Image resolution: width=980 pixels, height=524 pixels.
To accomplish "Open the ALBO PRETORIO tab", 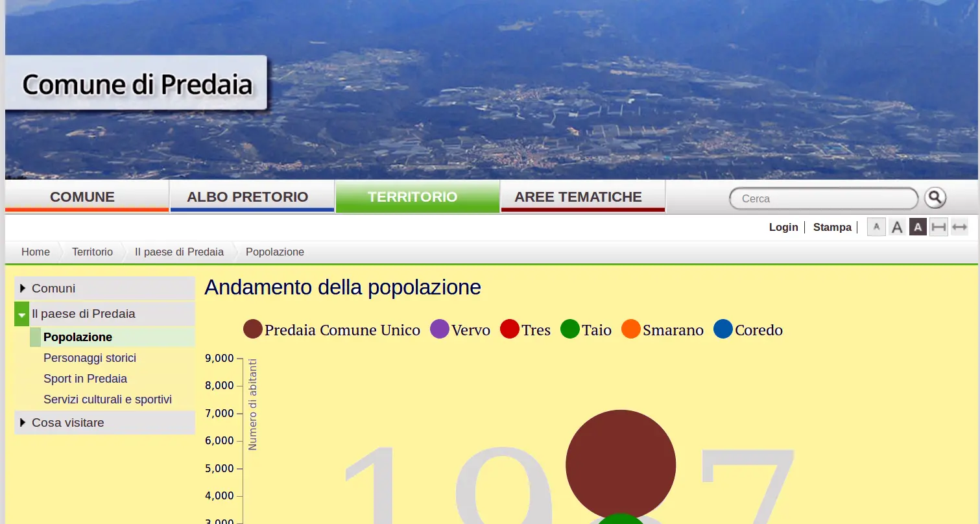I will click(x=252, y=196).
